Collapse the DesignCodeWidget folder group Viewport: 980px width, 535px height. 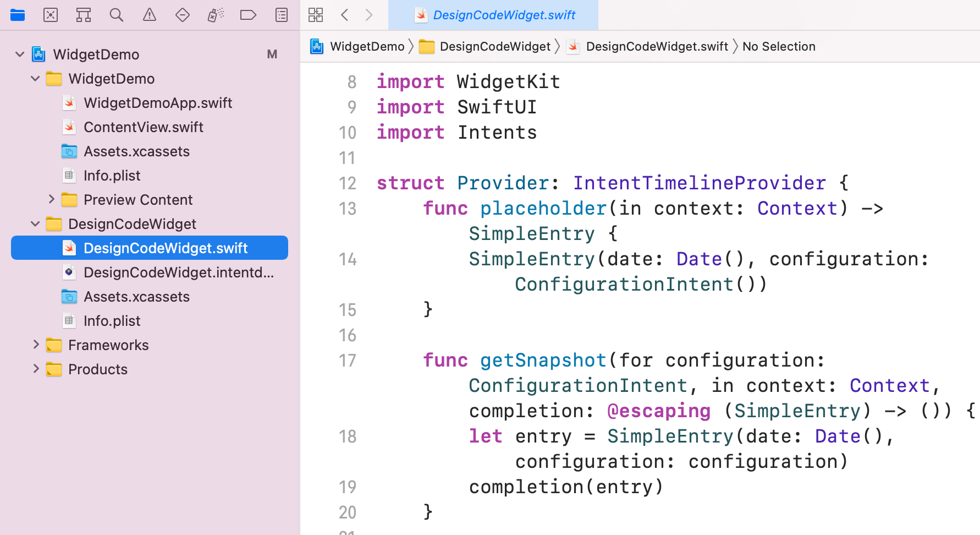tap(35, 224)
